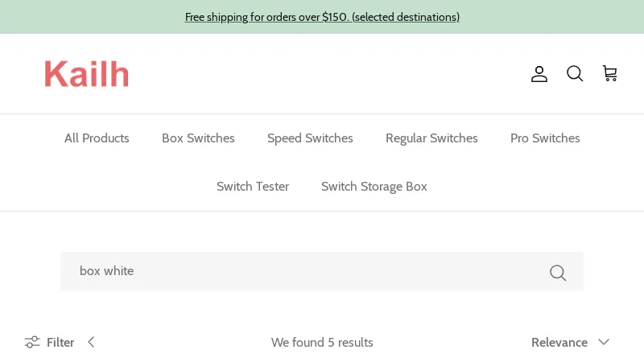Screen dimensions: 644x362
Task: Submit search with the search-box magnifier icon
Action: [558, 272]
